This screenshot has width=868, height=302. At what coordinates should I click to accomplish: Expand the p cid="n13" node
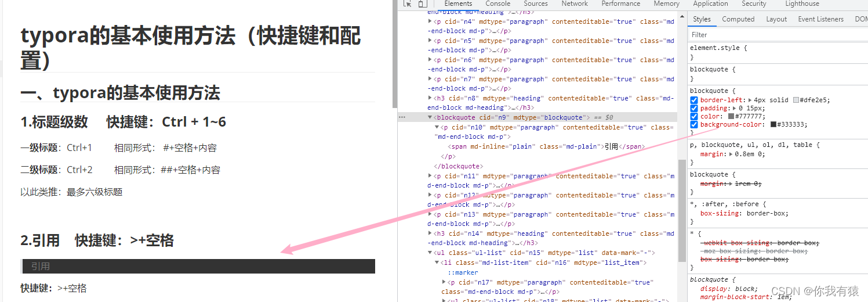[x=430, y=214]
